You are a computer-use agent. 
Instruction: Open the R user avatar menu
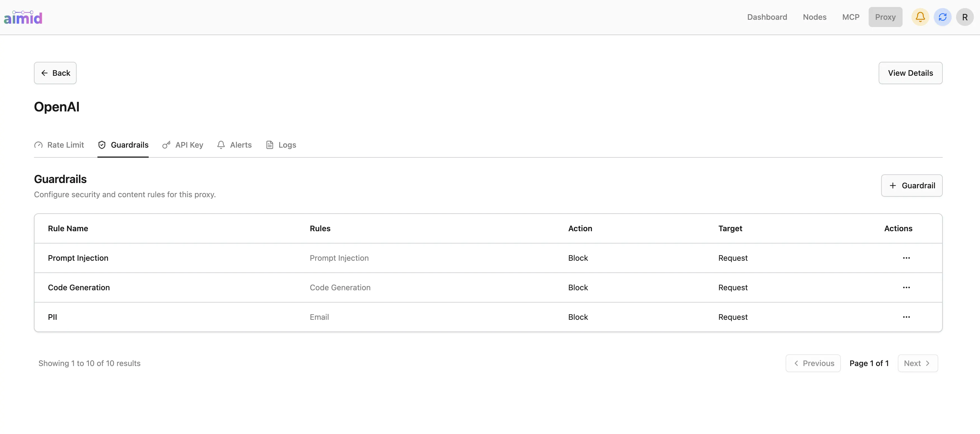(x=965, y=17)
